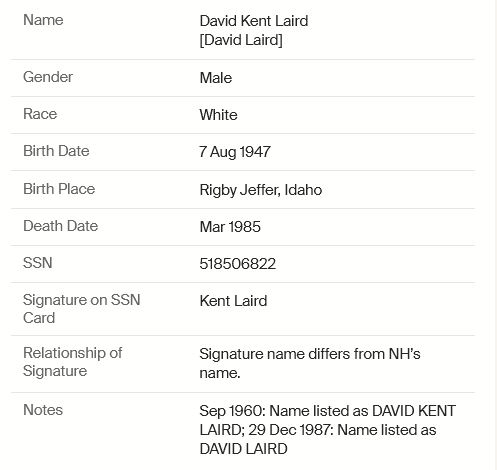The width and height of the screenshot is (497, 470).
Task: Select the Gender value Male
Action: pyautogui.click(x=216, y=78)
